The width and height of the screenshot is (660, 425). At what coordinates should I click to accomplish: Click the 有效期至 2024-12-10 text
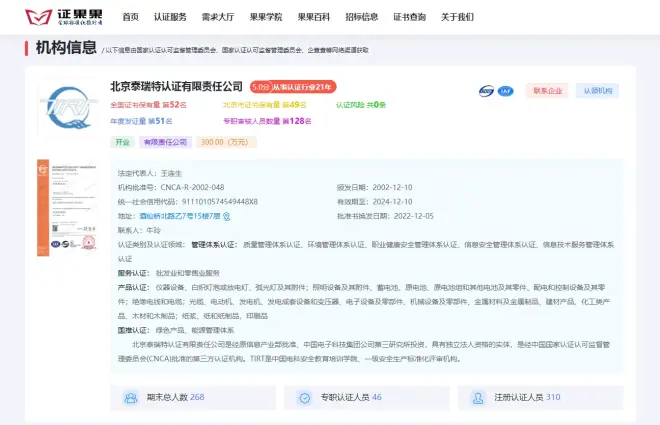tap(375, 202)
